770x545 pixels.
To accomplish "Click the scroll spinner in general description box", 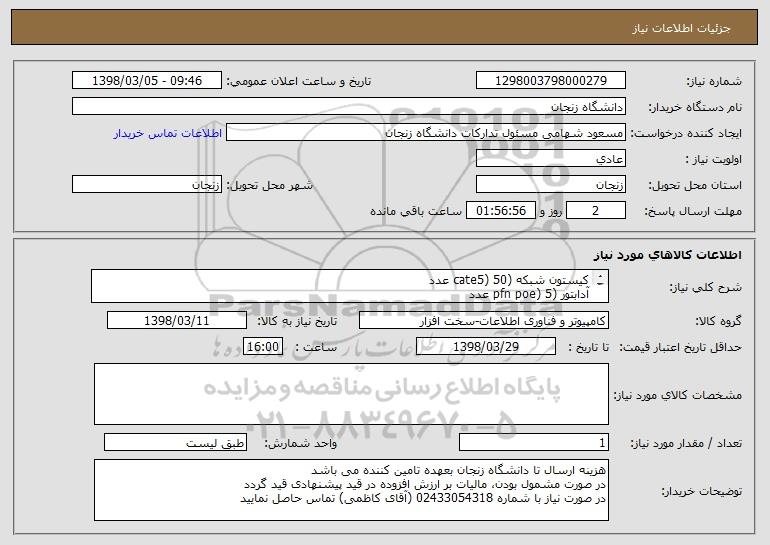I will (x=601, y=281).
